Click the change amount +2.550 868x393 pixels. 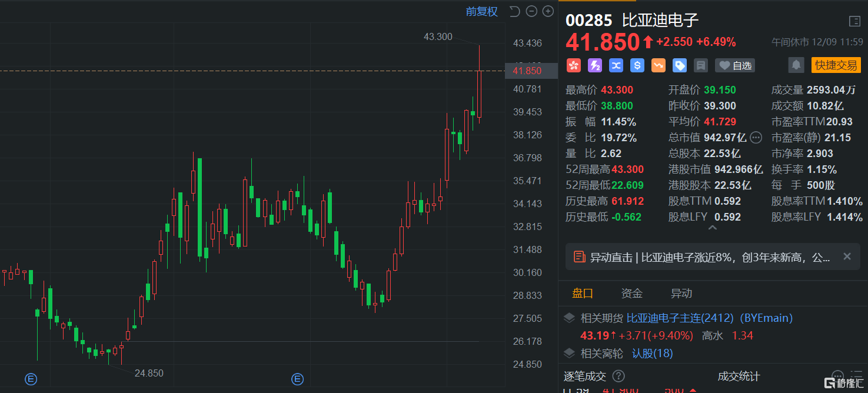pos(674,42)
